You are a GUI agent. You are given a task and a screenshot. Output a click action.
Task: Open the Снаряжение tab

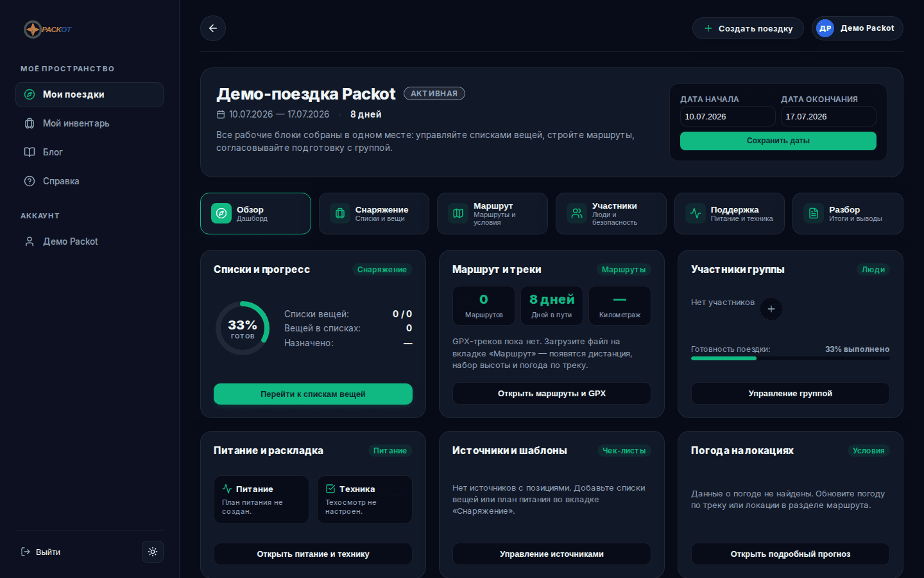pyautogui.click(x=374, y=213)
